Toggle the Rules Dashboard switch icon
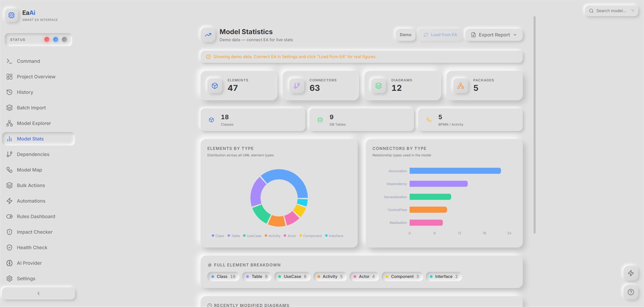Image resolution: width=644 pixels, height=307 pixels. 9,216
